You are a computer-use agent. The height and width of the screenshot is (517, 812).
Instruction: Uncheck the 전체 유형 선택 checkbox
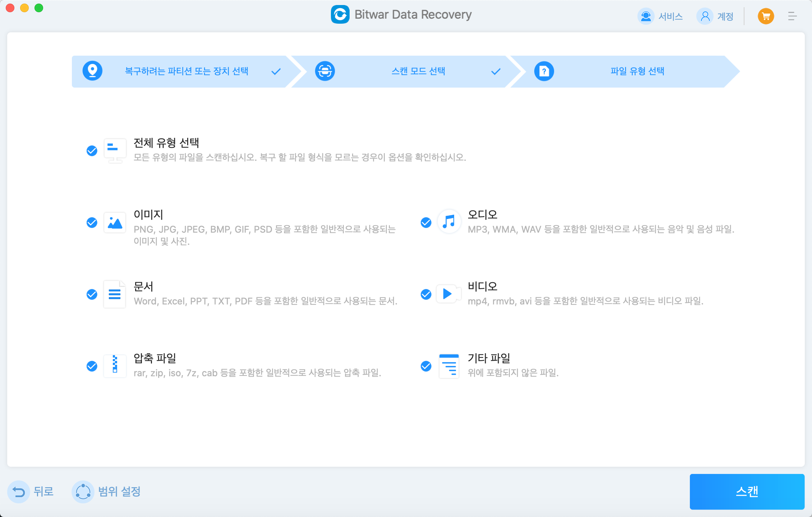(x=92, y=151)
